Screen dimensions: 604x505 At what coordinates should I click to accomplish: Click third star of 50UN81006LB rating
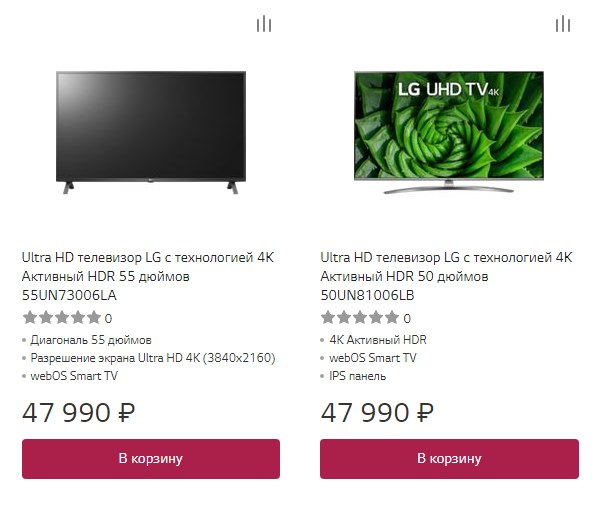pos(360,318)
